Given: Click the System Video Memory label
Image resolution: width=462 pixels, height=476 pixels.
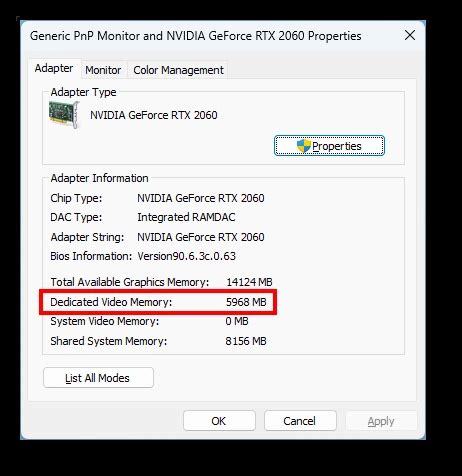Looking at the screenshot, I should point(105,321).
